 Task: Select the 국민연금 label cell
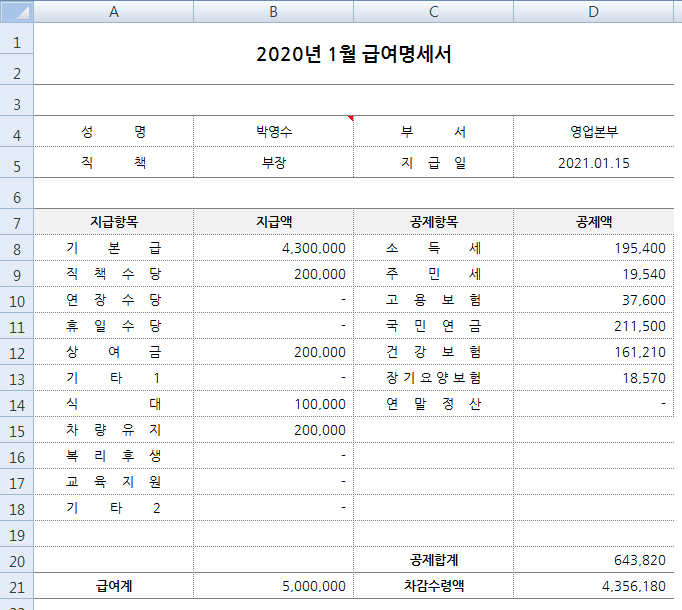433,326
